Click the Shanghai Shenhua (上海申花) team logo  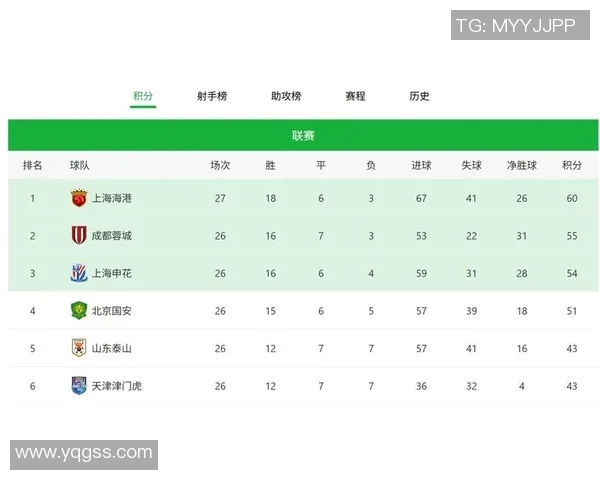[x=79, y=273]
